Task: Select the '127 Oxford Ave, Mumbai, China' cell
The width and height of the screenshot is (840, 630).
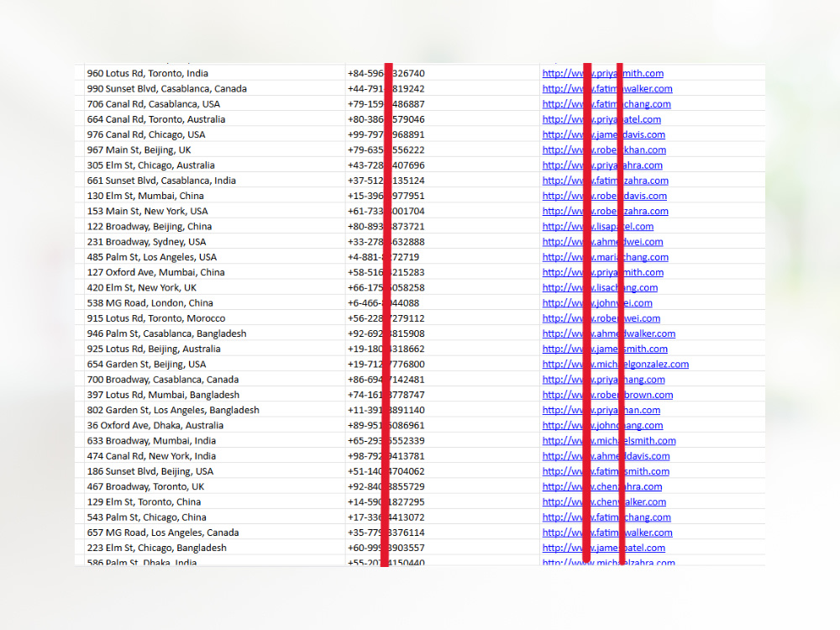Action: point(155,273)
